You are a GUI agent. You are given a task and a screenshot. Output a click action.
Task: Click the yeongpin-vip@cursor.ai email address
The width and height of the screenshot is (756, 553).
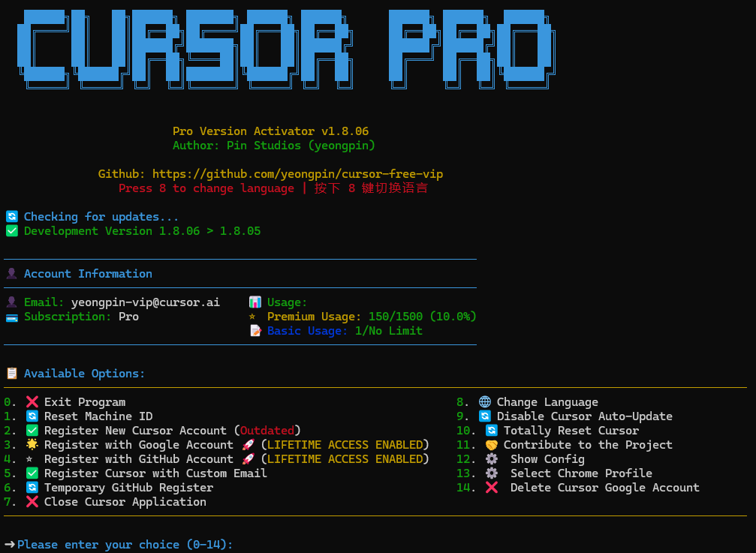(x=145, y=302)
